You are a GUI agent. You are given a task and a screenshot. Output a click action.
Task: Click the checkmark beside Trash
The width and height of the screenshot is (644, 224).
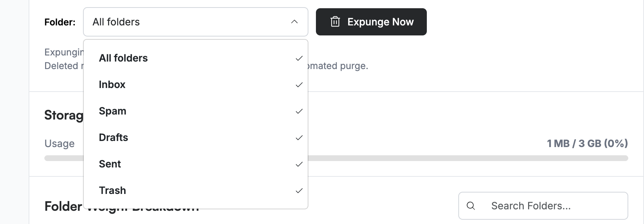[x=299, y=191]
